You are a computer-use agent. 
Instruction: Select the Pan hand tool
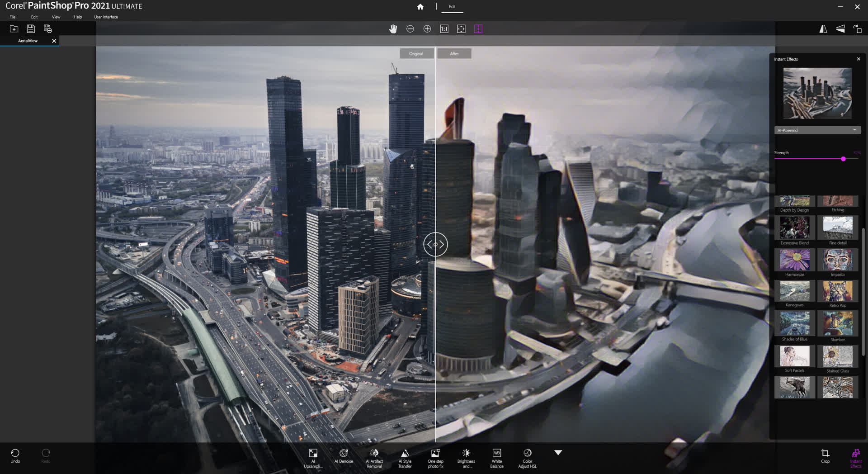pyautogui.click(x=393, y=29)
